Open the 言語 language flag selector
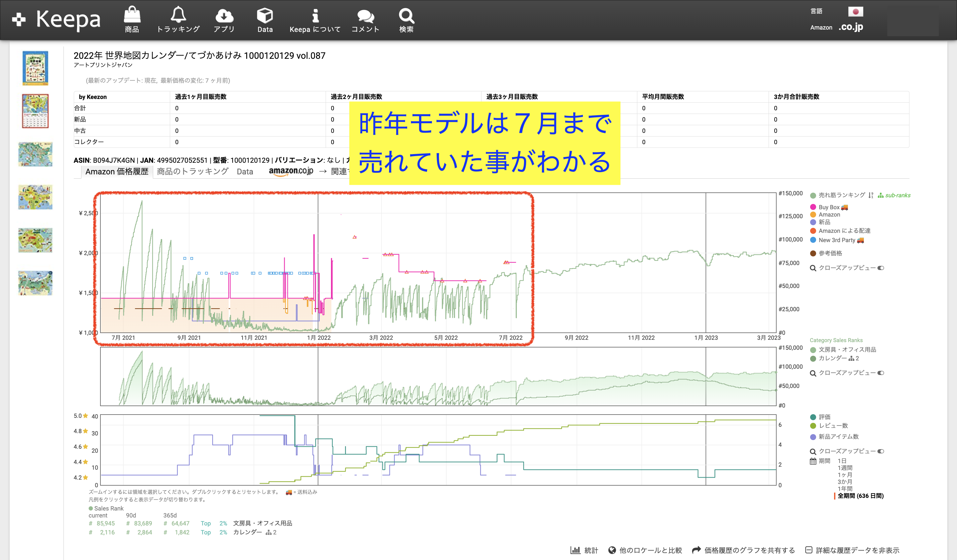This screenshot has height=560, width=957. point(855,12)
